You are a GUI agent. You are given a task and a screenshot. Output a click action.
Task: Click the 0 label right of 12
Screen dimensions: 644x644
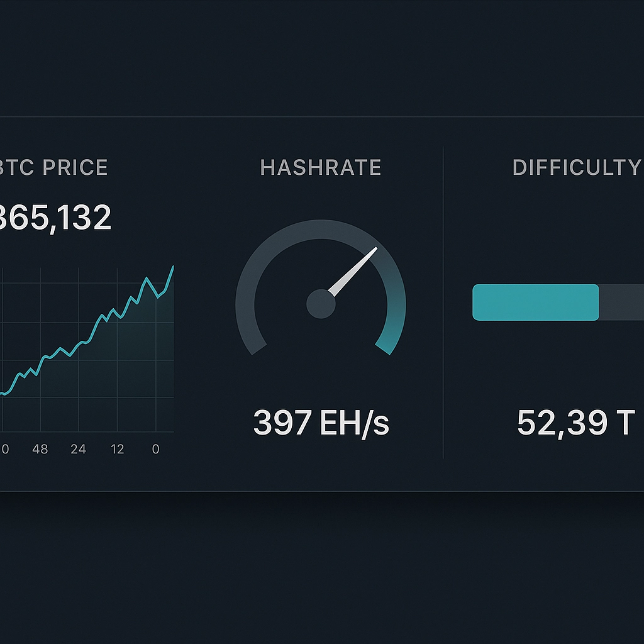[156, 450]
